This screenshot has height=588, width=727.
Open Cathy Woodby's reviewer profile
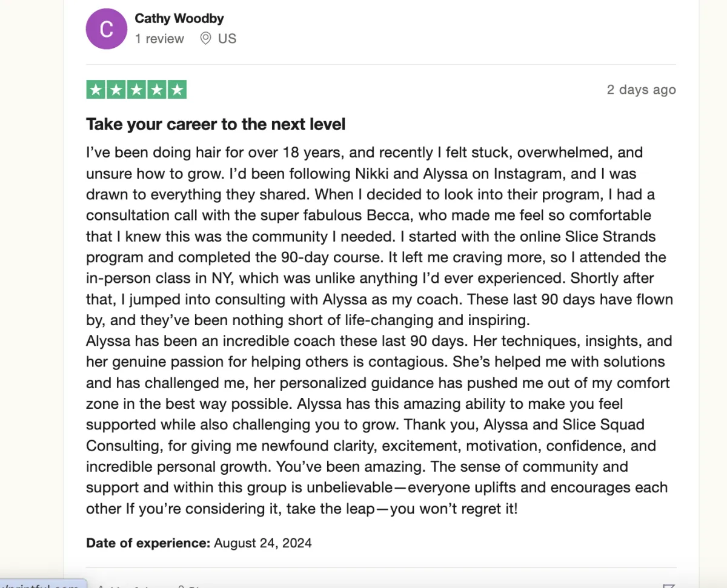[x=179, y=18]
